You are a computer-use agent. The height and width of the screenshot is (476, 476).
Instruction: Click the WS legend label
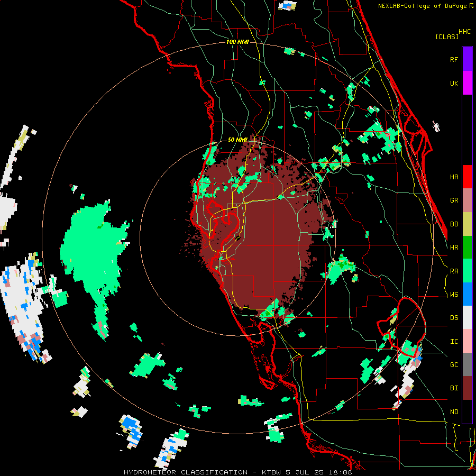[x=454, y=295]
